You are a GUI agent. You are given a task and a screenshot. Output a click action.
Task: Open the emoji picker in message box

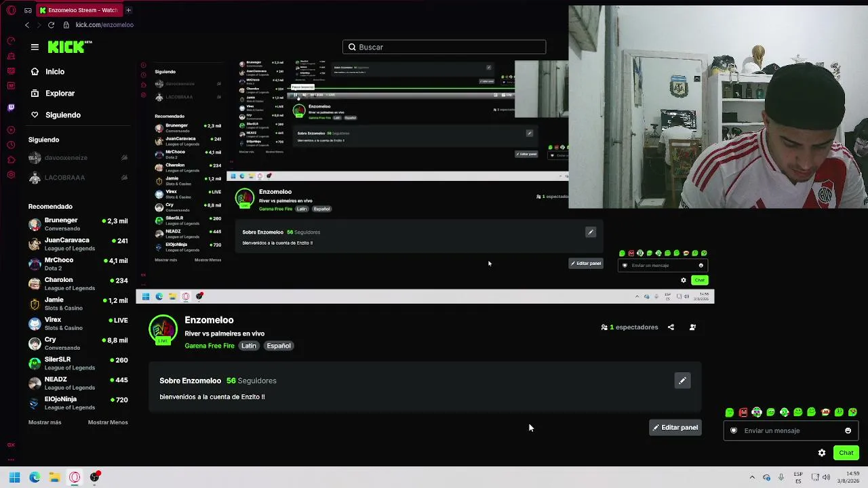848,430
